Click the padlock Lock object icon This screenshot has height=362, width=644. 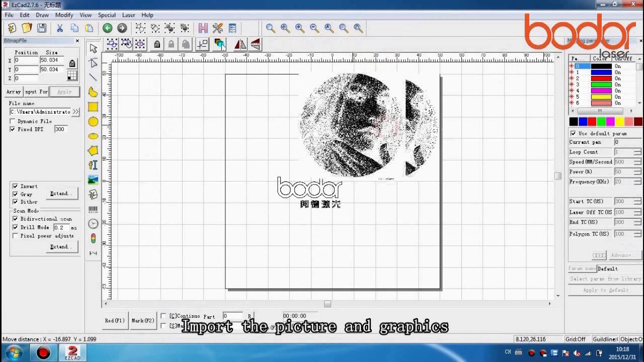coord(157,44)
